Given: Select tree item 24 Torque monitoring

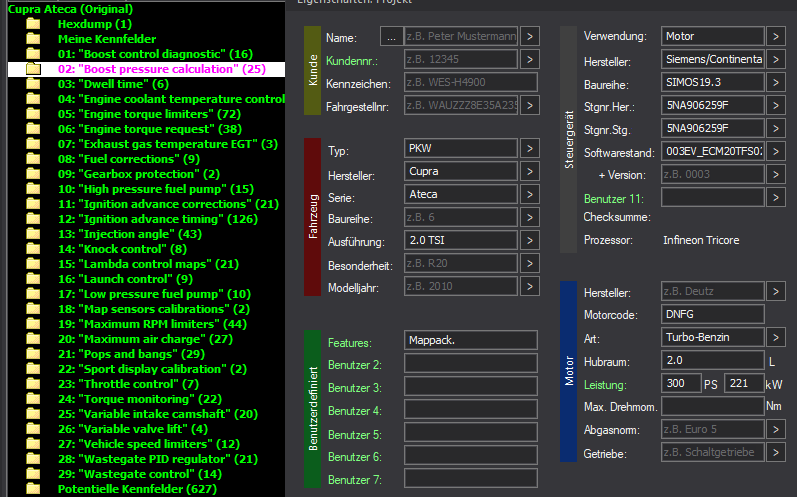Looking at the screenshot, I should pos(140,398).
